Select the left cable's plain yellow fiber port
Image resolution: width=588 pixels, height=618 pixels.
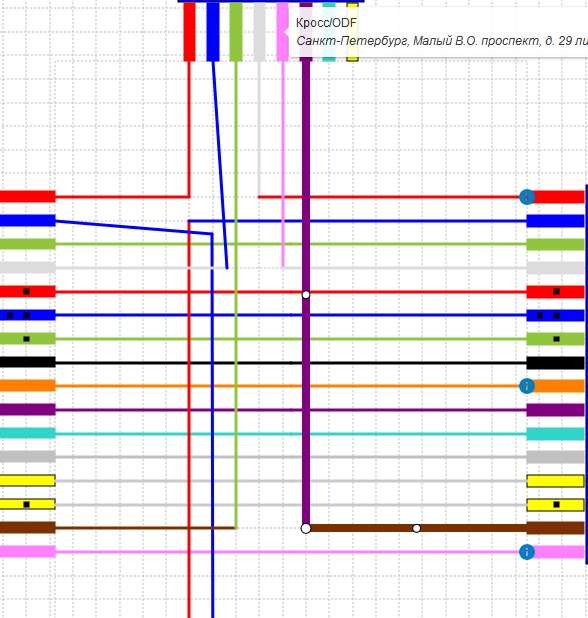coord(28,480)
